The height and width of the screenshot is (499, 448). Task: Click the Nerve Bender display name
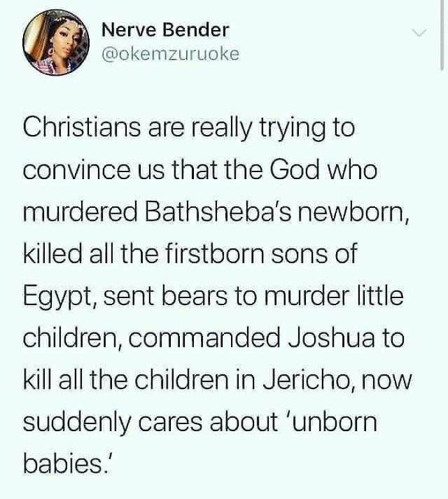[165, 30]
